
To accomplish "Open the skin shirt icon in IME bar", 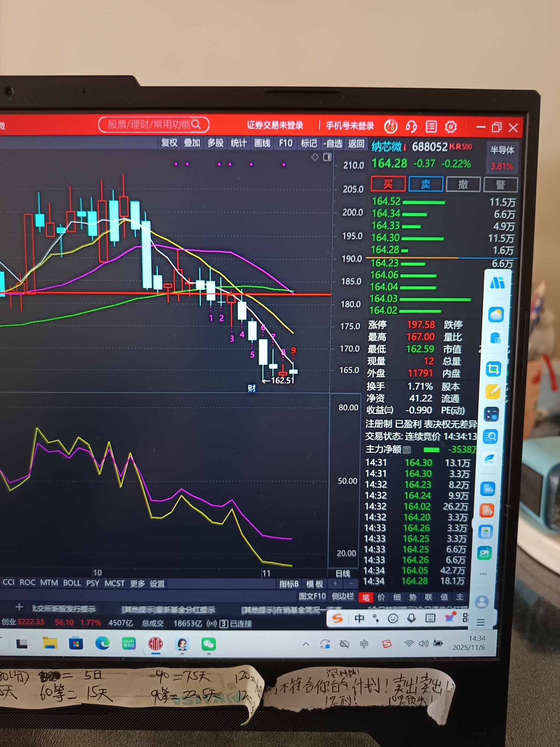I will click(450, 618).
